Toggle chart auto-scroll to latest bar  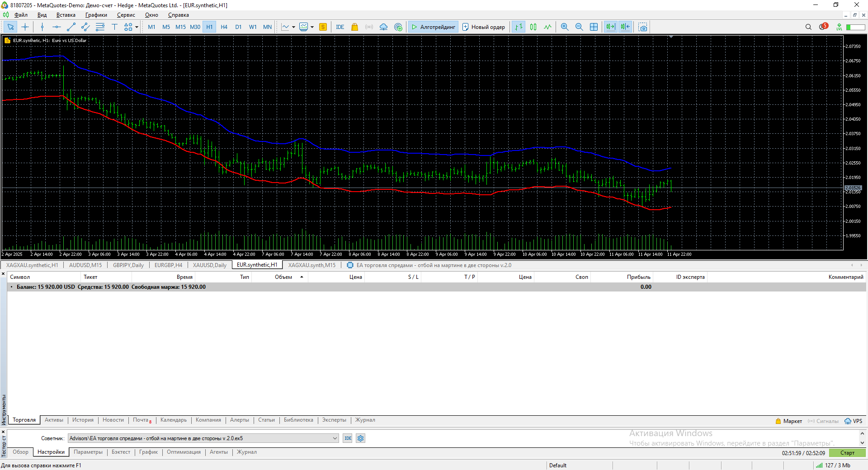click(x=610, y=27)
